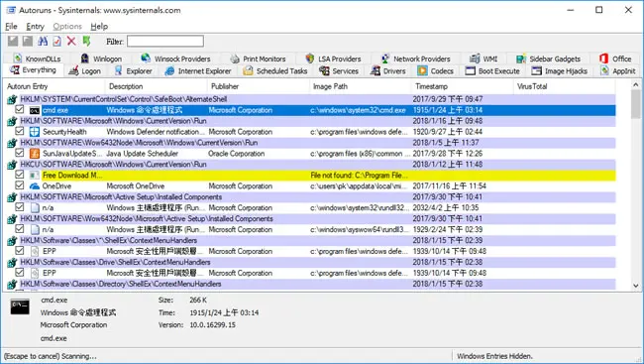Click the green Jump to Entry icon
Viewport: 644px width, 364px height.
tap(86, 41)
